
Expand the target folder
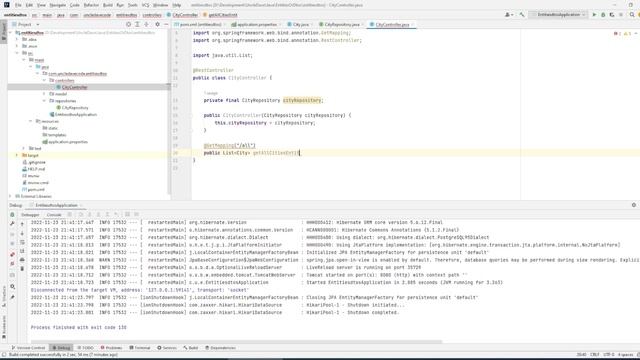17,155
